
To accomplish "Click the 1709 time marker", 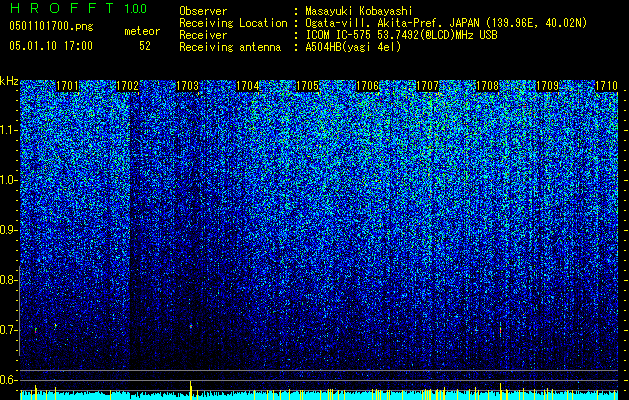I will coord(548,86).
